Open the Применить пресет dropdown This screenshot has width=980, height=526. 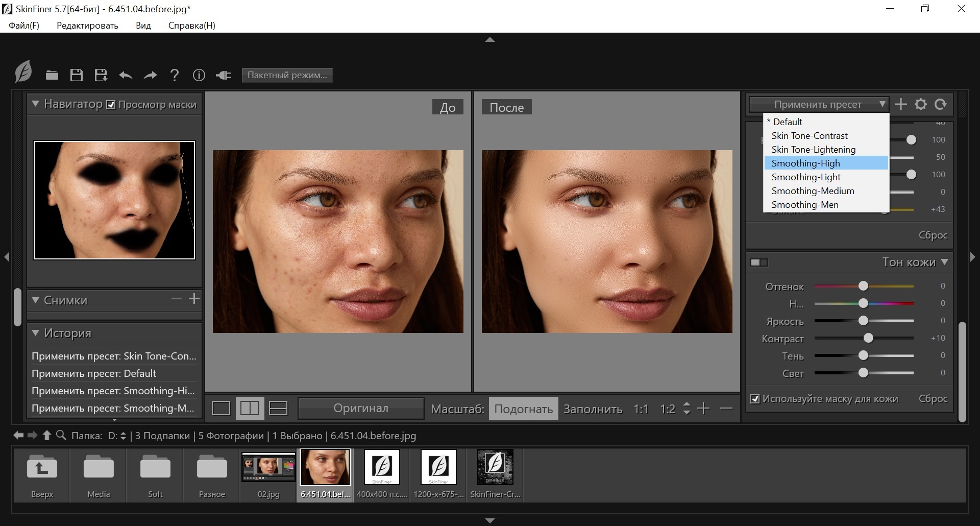(819, 104)
